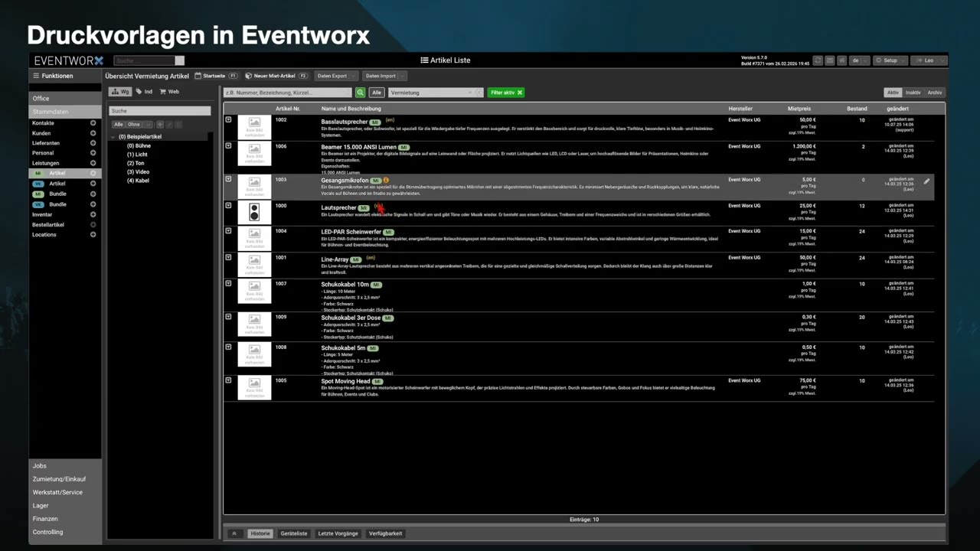Click the orange info icon beside Gesangsmikrofon
980x551 pixels.
tap(386, 181)
